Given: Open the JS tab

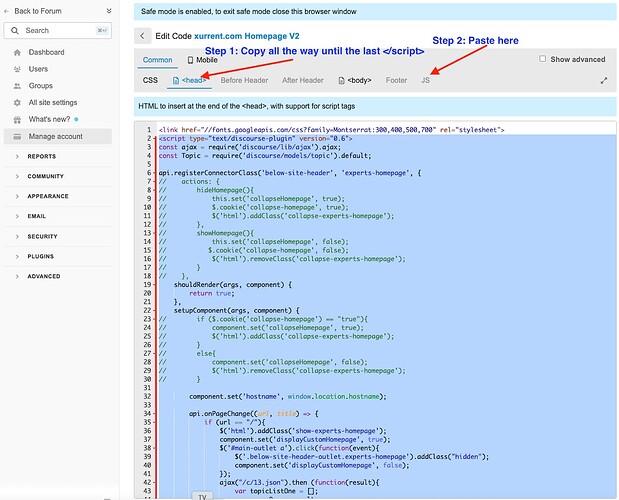Looking at the screenshot, I should [425, 81].
